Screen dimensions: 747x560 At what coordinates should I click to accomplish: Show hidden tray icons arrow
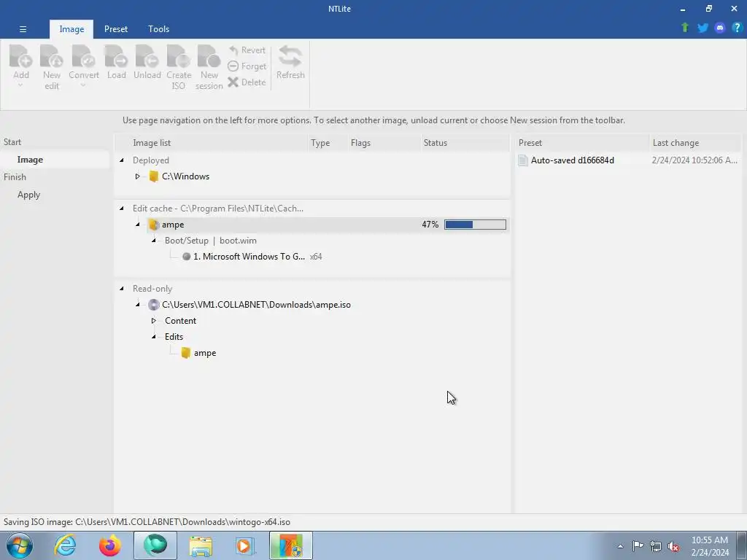tap(620, 547)
